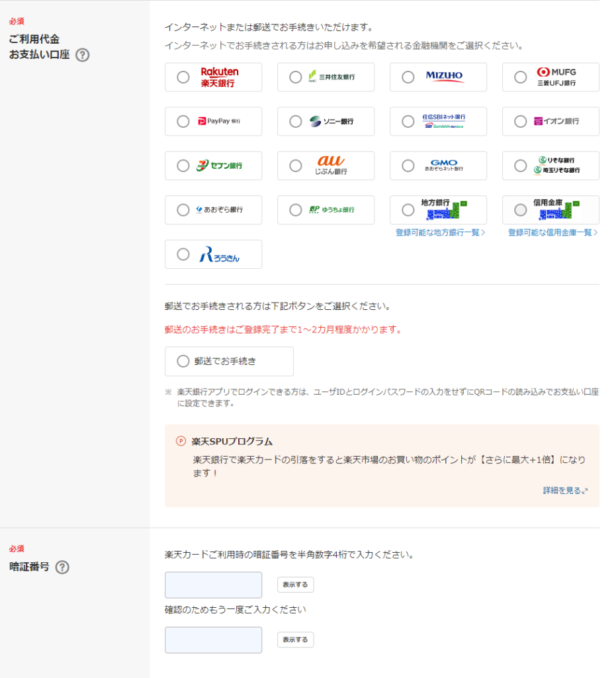Click the ゆうちょ銀行 logo
The height and width of the screenshot is (678, 616).
331,210
